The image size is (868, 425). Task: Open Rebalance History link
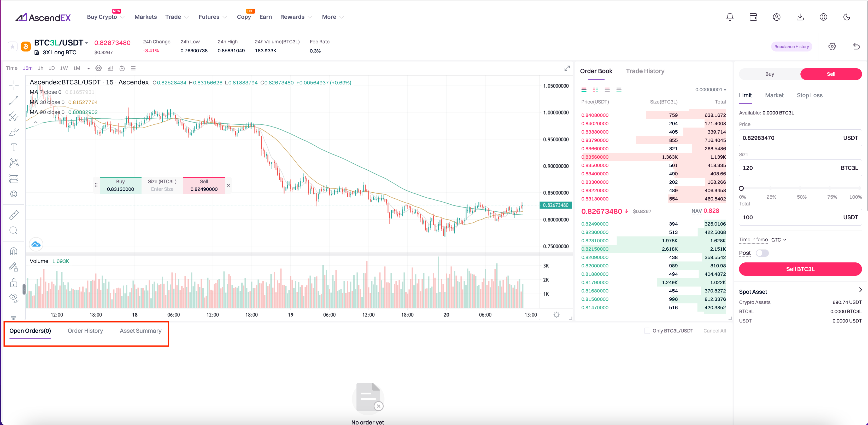pos(791,47)
